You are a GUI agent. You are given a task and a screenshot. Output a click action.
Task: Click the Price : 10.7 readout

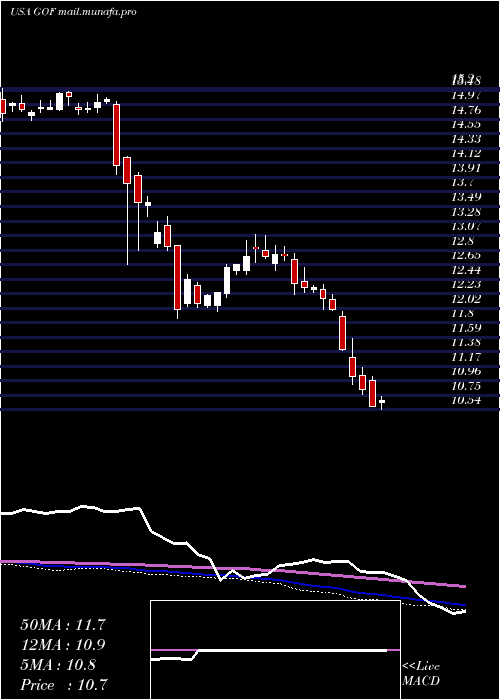(63, 685)
